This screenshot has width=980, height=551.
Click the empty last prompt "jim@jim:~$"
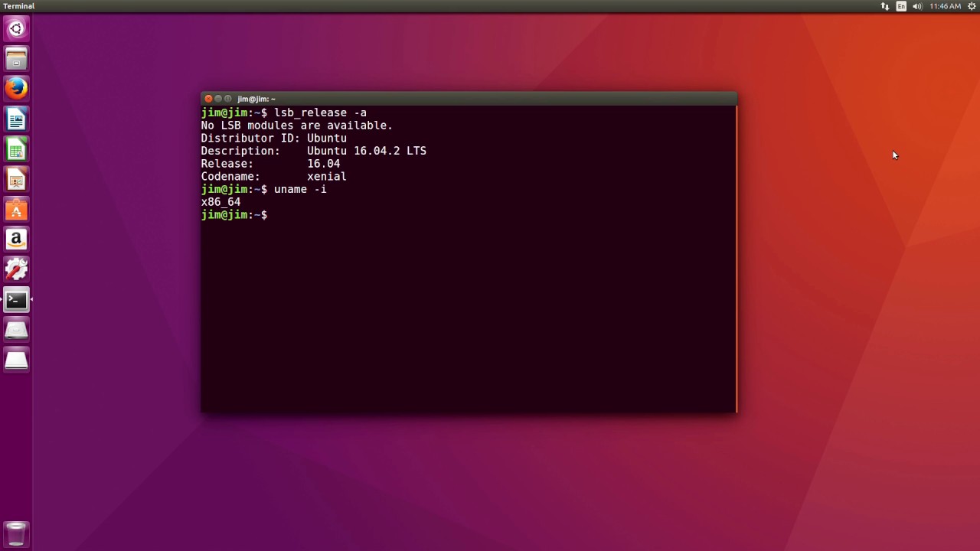(234, 215)
